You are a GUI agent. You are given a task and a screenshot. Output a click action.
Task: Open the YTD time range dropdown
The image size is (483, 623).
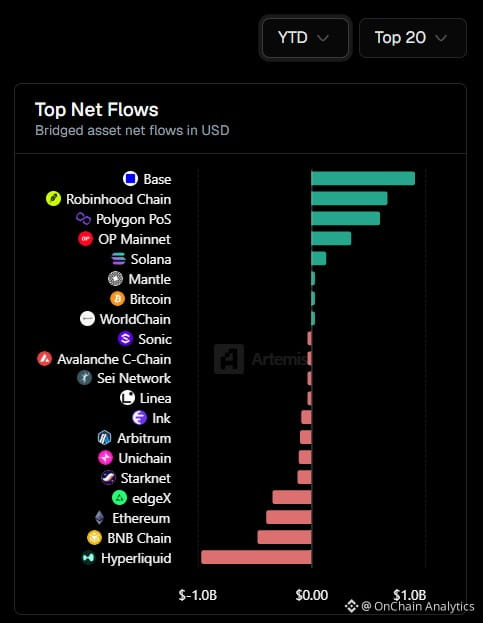click(305, 38)
